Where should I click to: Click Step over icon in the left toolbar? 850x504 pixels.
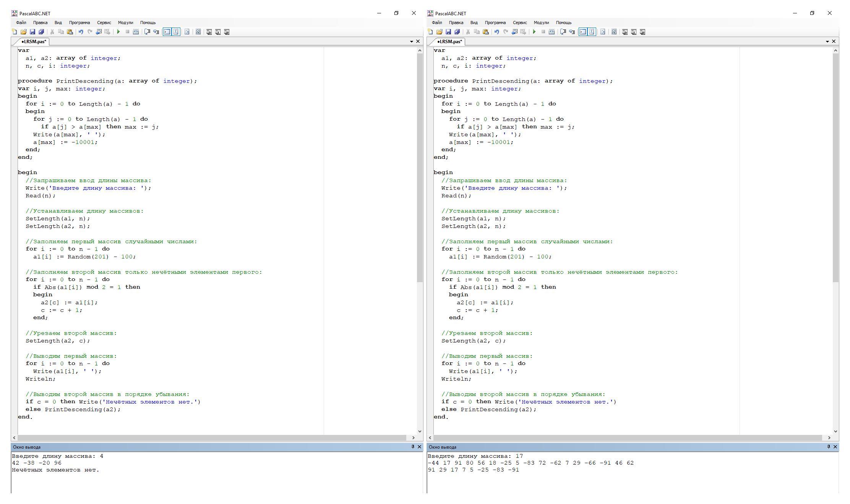[x=147, y=32]
